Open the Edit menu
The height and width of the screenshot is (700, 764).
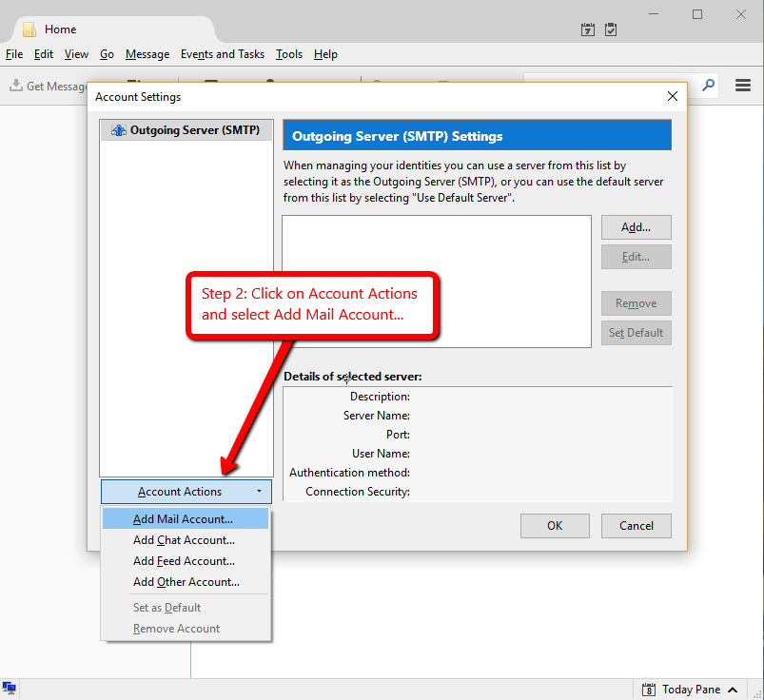44,54
